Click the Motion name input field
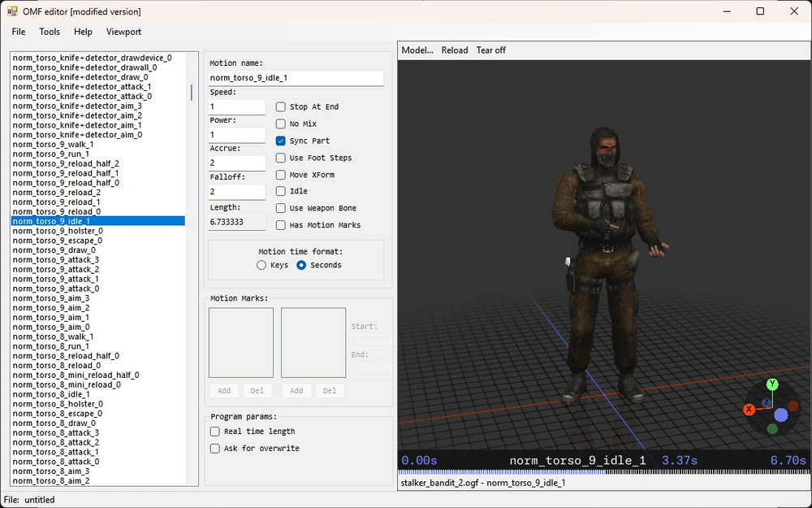812x508 pixels. tap(296, 78)
